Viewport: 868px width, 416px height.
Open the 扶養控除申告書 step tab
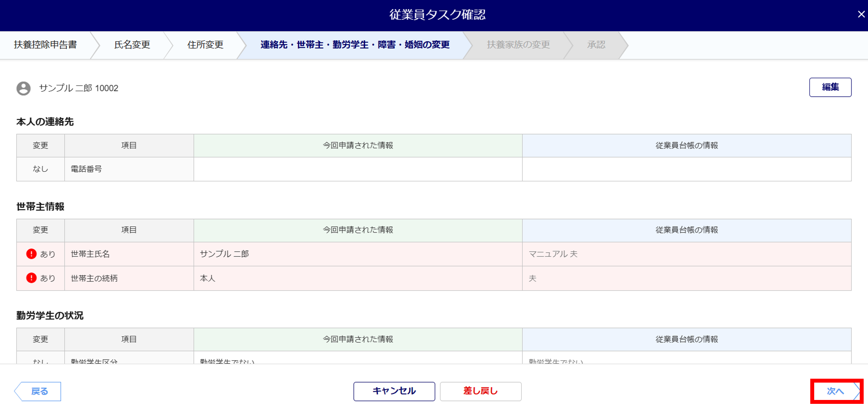[x=46, y=45]
